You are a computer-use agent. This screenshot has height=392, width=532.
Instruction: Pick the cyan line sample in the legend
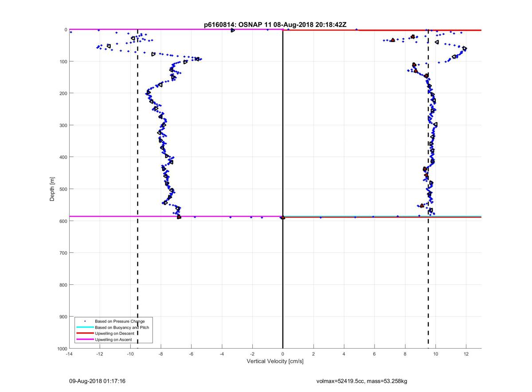click(x=85, y=327)
